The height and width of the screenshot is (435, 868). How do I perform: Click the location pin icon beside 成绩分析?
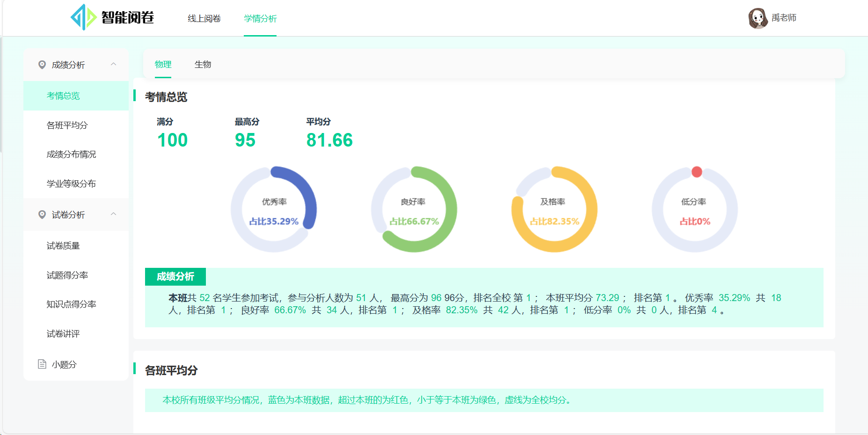tap(41, 65)
